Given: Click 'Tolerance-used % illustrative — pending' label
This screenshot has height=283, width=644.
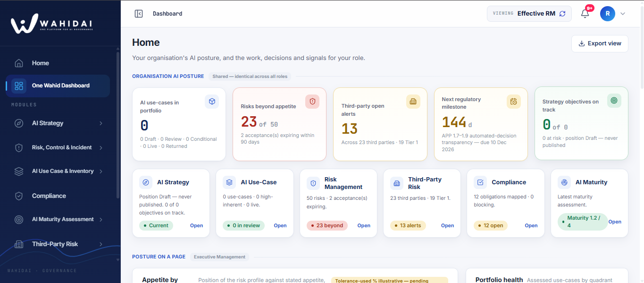Looking at the screenshot, I should pyautogui.click(x=389, y=280).
